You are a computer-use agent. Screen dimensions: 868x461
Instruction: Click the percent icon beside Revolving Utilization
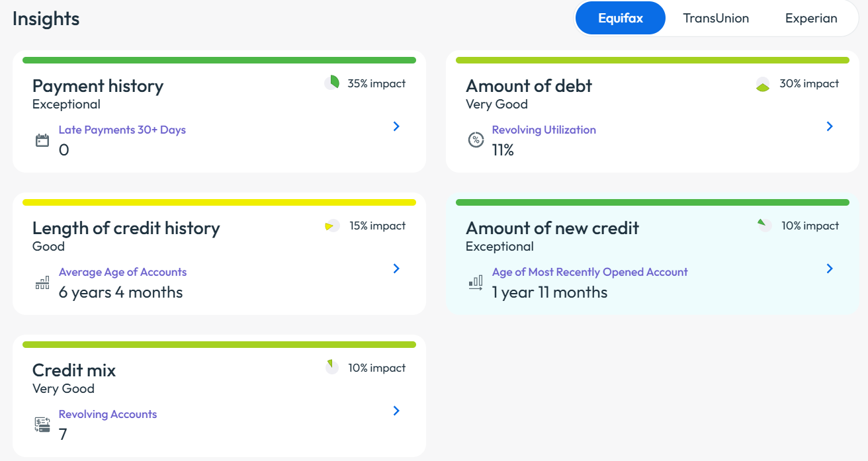click(476, 140)
